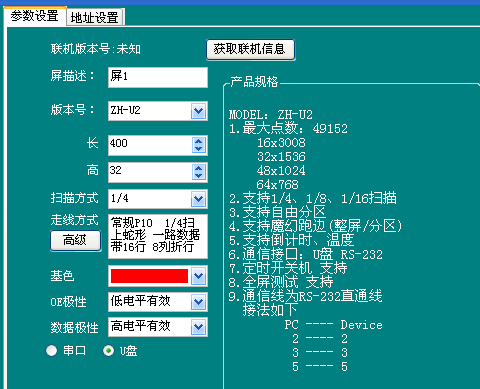Click the 走线方式 description box
This screenshot has width=480, height=389.
[158, 236]
